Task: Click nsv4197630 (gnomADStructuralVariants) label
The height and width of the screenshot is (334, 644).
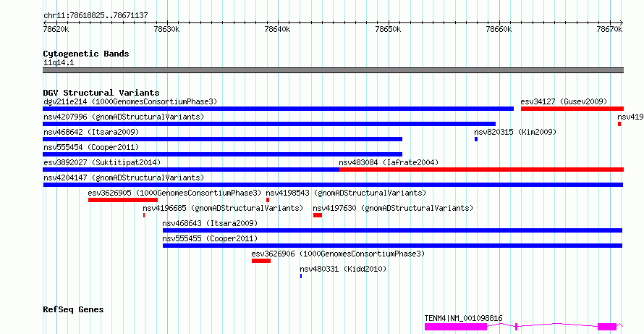Action: [393, 208]
